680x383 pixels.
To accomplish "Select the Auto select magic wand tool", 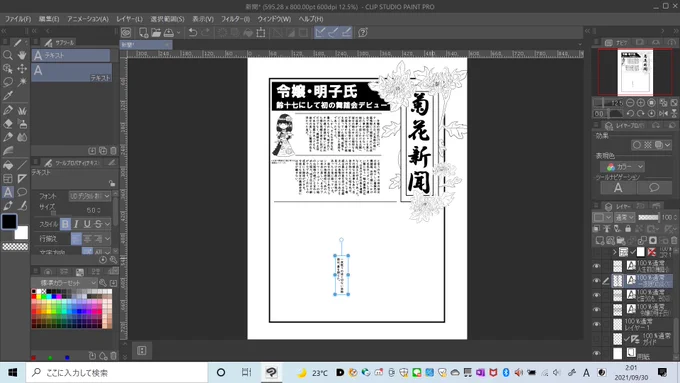I will (22, 82).
